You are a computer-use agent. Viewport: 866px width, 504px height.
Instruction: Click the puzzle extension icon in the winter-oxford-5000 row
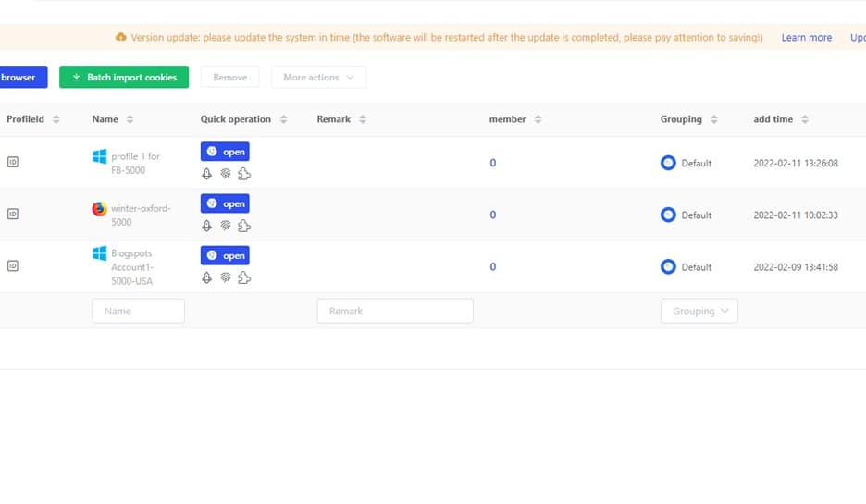point(244,226)
